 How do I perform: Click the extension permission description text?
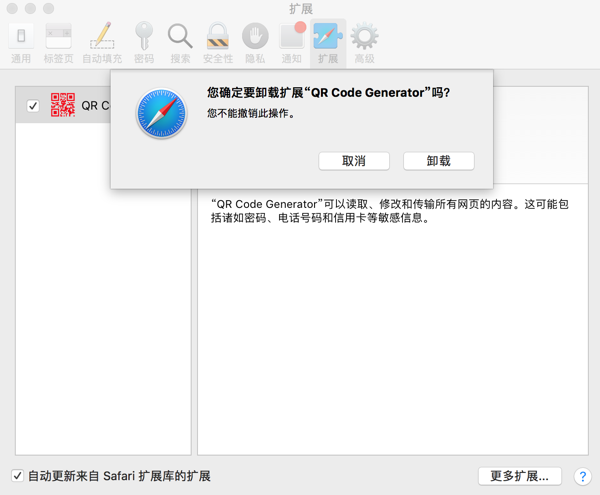[x=390, y=211]
